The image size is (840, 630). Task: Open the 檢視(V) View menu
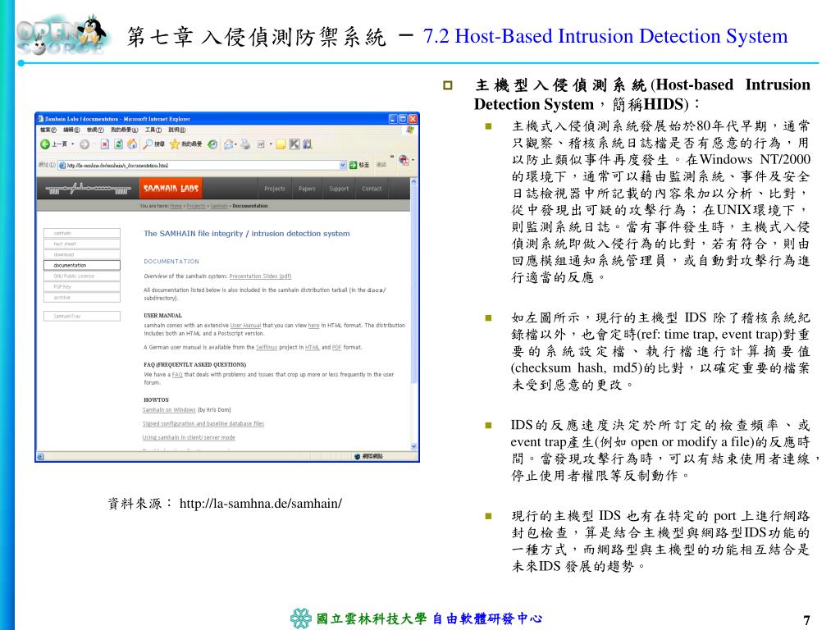point(95,130)
